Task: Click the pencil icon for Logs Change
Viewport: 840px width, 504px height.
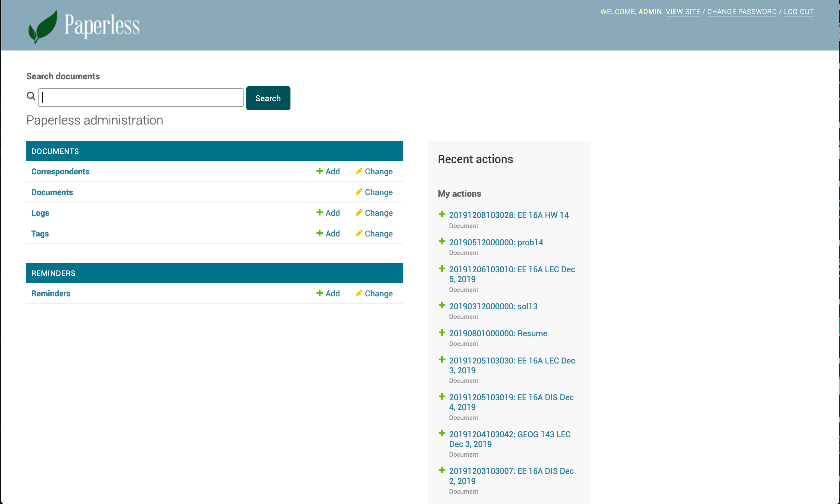Action: coord(359,212)
